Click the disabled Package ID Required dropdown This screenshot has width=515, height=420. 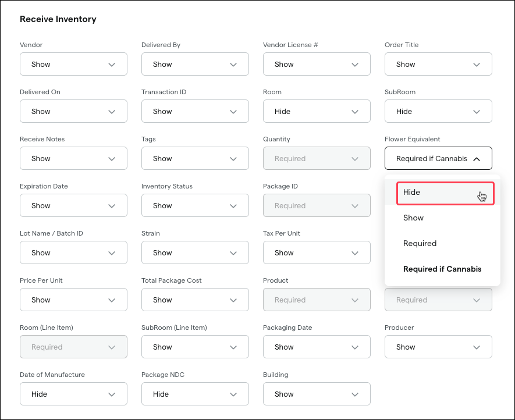[317, 205]
